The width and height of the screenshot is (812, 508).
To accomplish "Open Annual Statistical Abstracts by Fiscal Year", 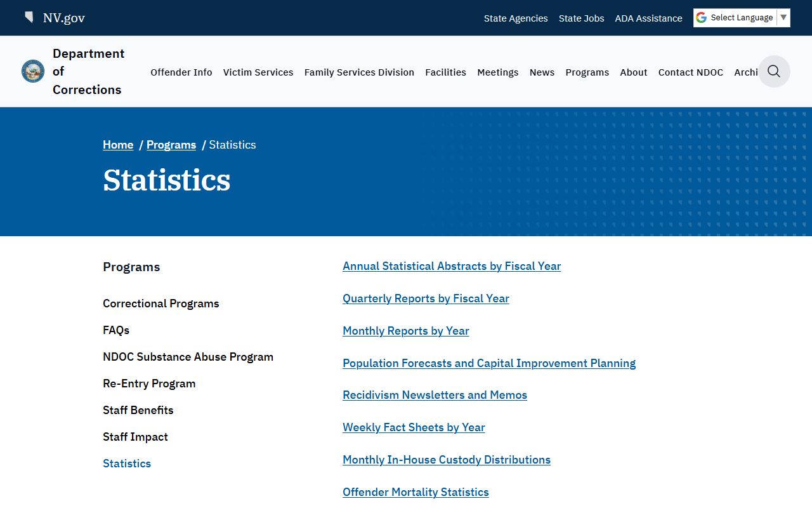I will (452, 266).
